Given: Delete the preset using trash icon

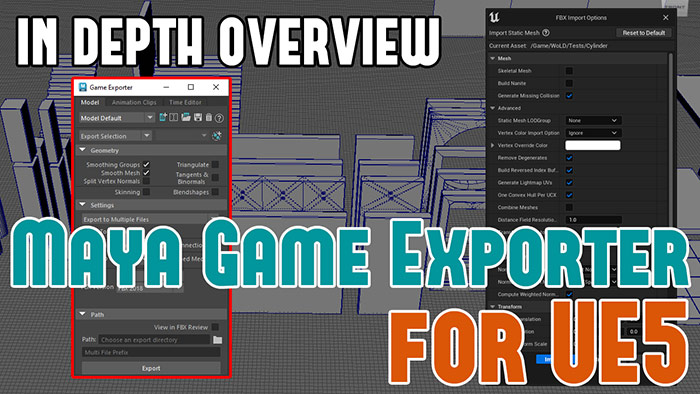Looking at the screenshot, I should coord(208,117).
